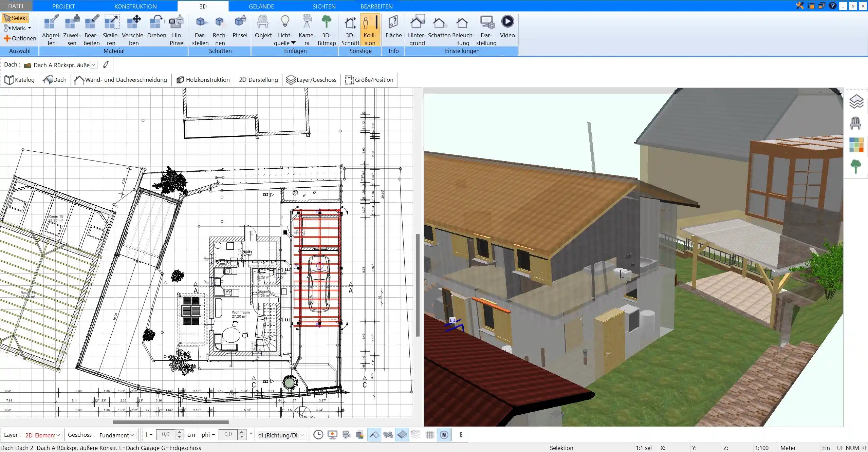Screen dimensions: 868x452
Task: Open the Optionen settings
Action: click(x=20, y=38)
